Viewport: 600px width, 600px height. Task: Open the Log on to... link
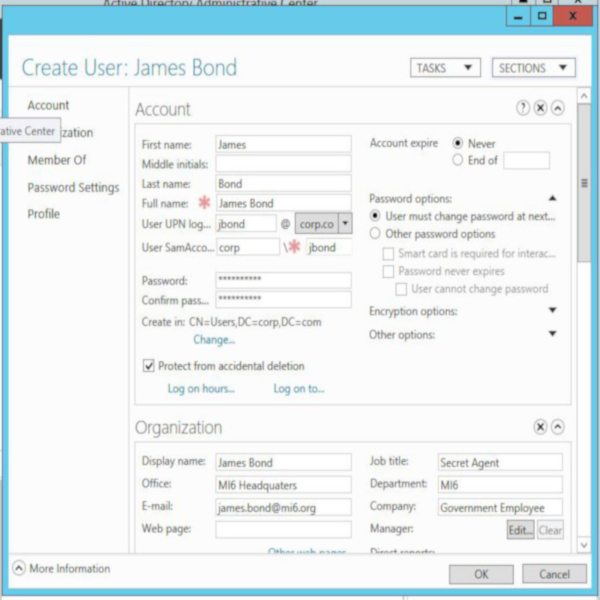298,389
